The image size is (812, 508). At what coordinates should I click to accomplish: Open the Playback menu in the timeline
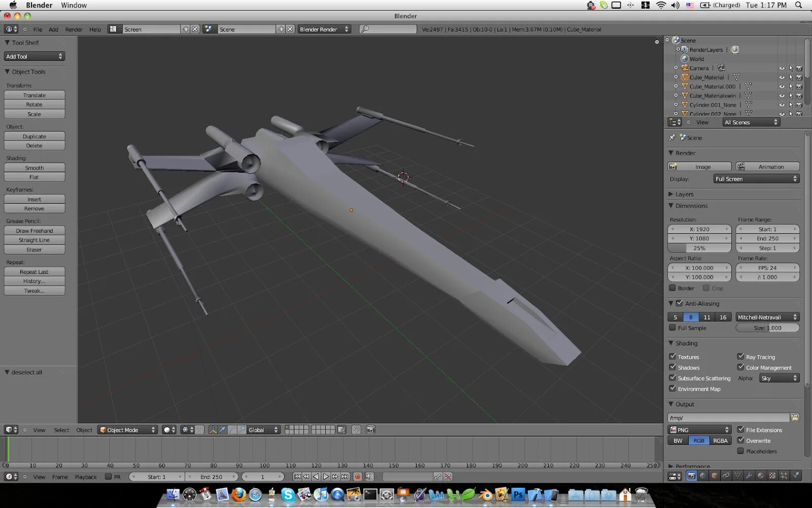(x=86, y=477)
